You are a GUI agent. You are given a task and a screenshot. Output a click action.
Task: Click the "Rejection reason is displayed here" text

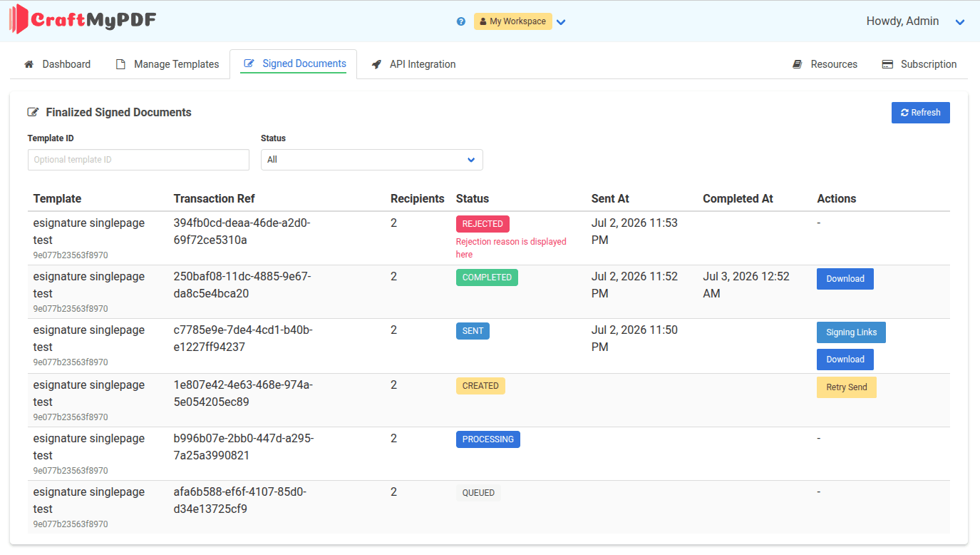coord(511,248)
